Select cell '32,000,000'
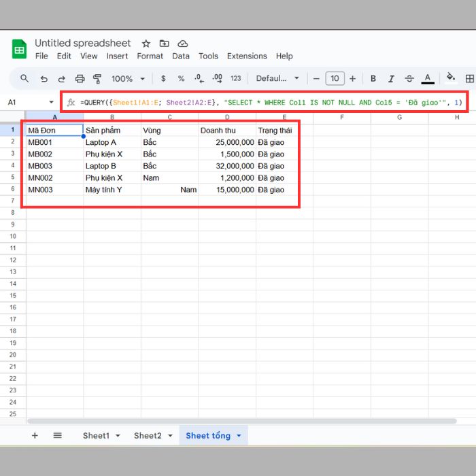This screenshot has width=476, height=476. click(x=227, y=166)
